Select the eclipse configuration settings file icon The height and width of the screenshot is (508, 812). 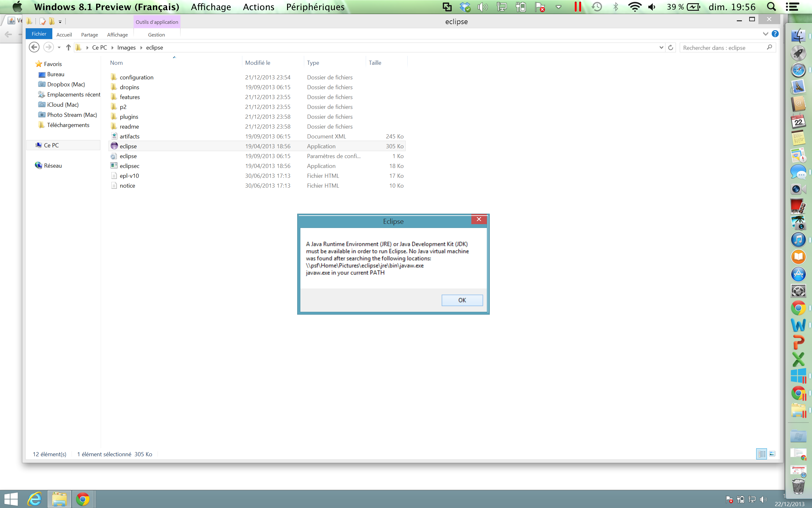coord(114,156)
